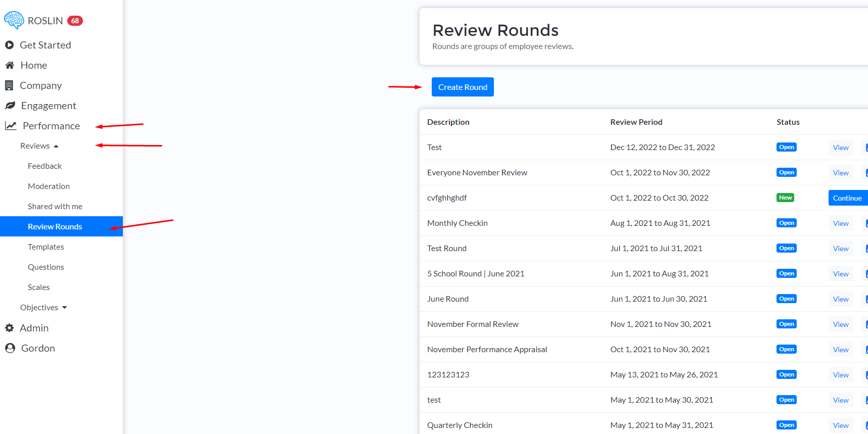The width and height of the screenshot is (868, 434).
Task: View the June Round
Action: coord(841,299)
